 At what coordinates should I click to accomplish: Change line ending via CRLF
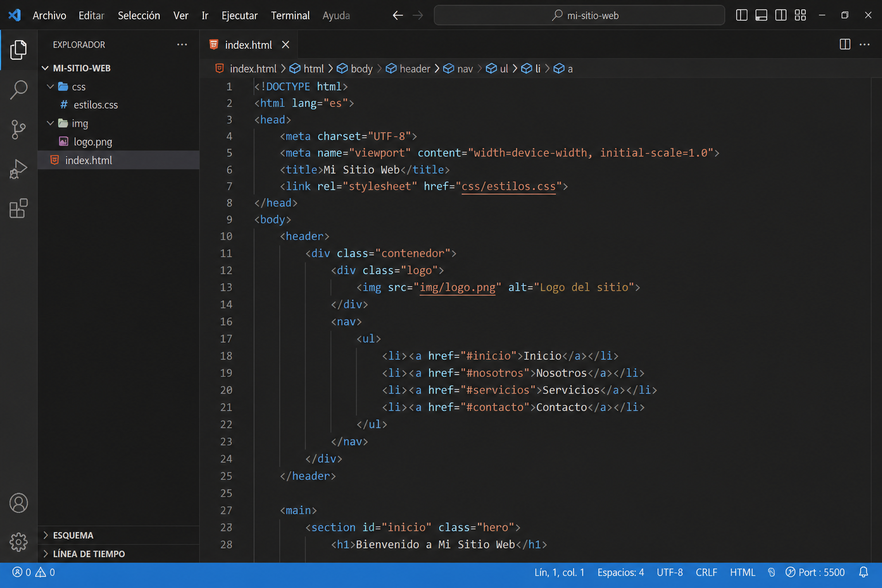706,572
